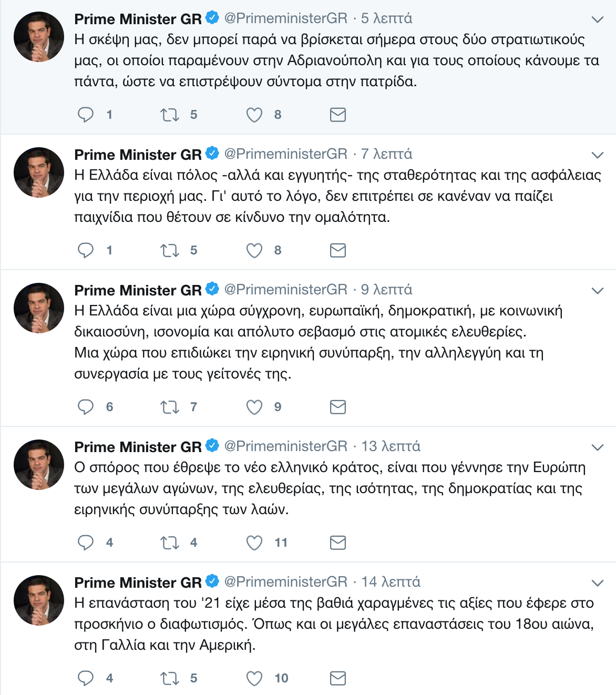Click the verified badge on the last tweet
616x695 pixels.
[212, 581]
